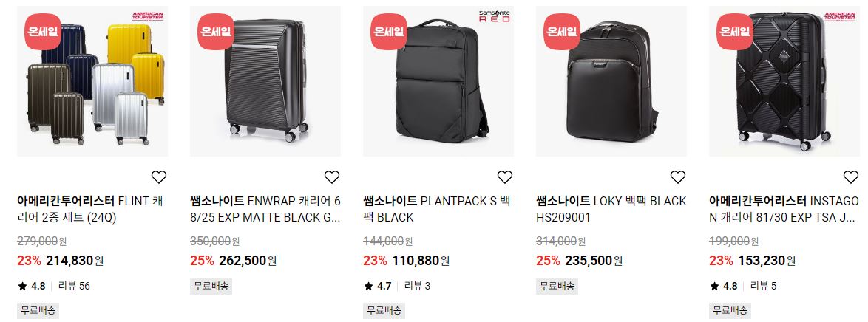The width and height of the screenshot is (868, 322).
Task: View the LOKY black backpack product image
Action: click(x=611, y=81)
